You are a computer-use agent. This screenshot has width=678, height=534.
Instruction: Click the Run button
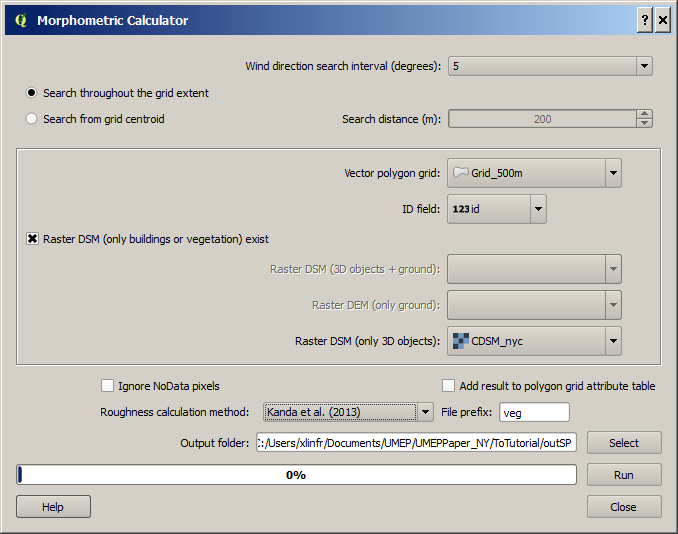[624, 475]
